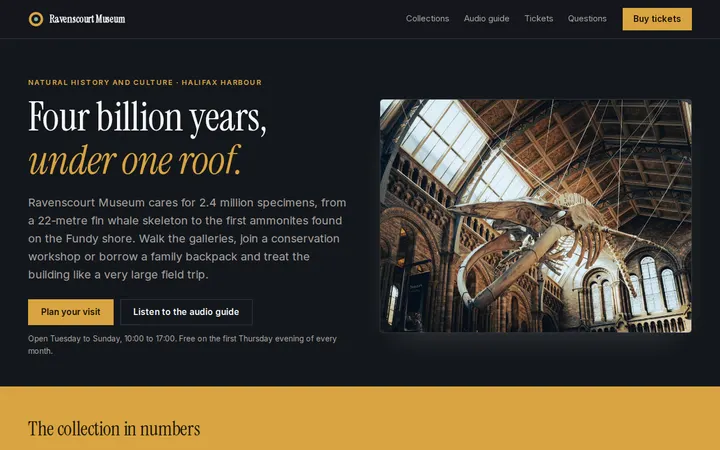The height and width of the screenshot is (450, 720).
Task: Click the 'under one roof.' italic heading
Action: pos(135,160)
